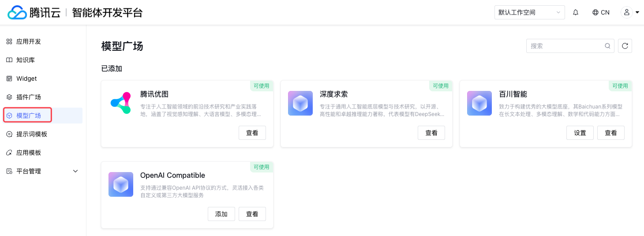Click the 深度求索 card title
The image size is (644, 236).
[x=334, y=94]
